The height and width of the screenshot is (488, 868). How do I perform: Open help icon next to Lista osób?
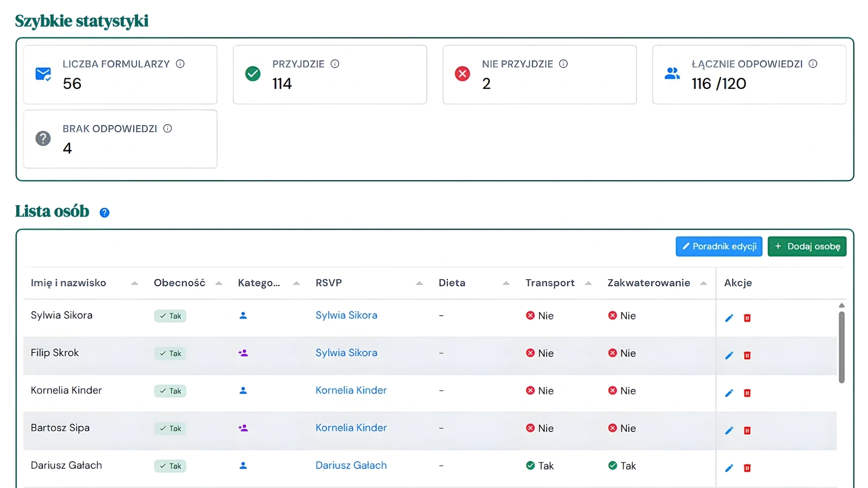104,212
